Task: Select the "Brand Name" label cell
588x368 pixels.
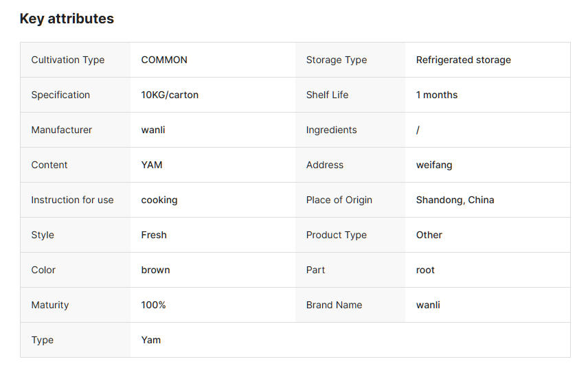Action: point(334,305)
